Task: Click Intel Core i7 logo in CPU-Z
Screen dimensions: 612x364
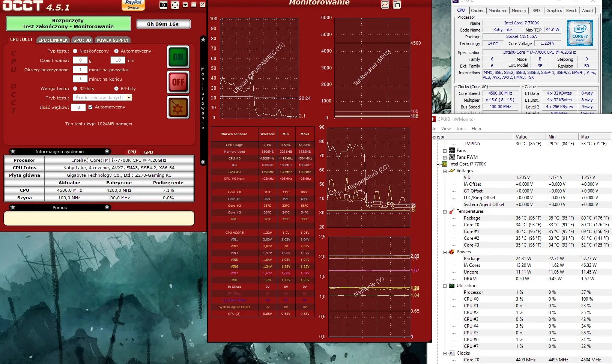Action: point(580,33)
